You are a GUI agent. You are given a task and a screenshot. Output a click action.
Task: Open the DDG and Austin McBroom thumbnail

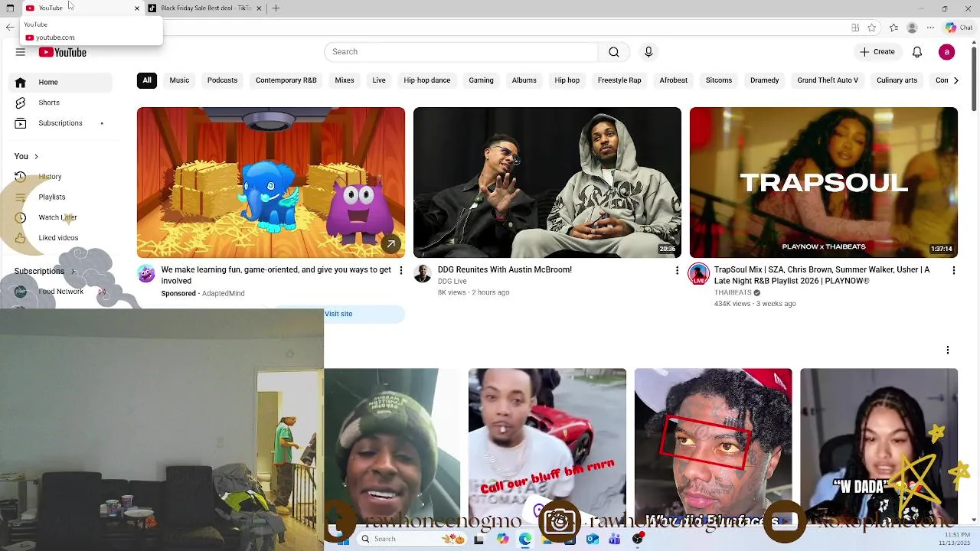tap(547, 182)
